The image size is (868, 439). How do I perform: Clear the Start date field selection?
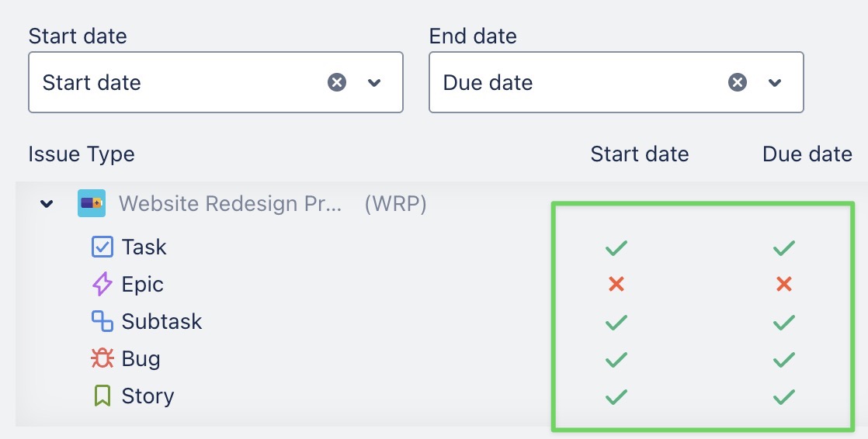tap(337, 82)
